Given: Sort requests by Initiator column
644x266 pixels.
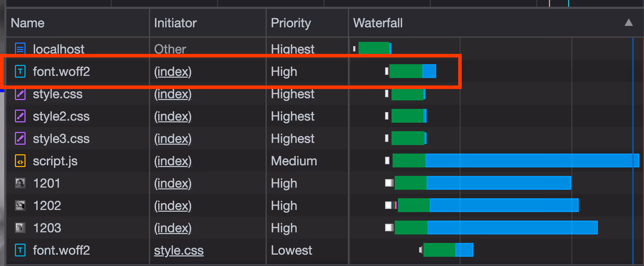Looking at the screenshot, I should 175,23.
